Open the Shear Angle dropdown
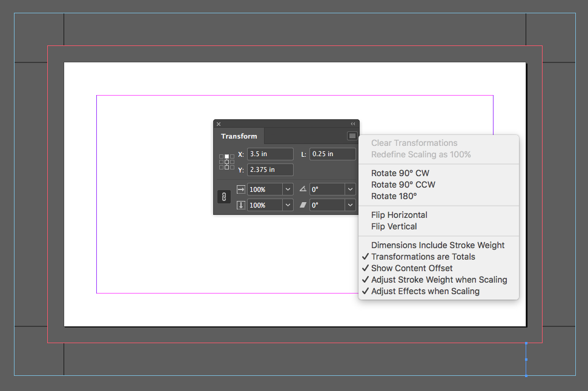The width and height of the screenshot is (588, 391). [x=350, y=205]
